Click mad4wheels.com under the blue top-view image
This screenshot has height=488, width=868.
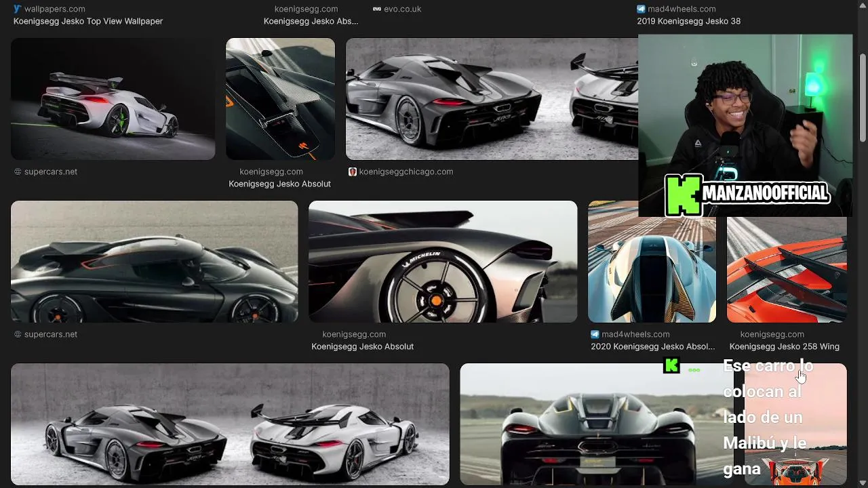pyautogui.click(x=635, y=334)
